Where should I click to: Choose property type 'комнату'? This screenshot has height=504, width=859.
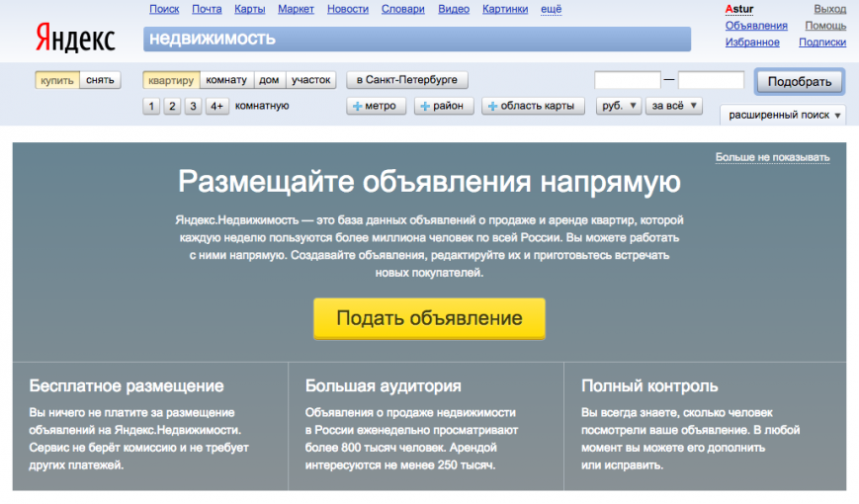[226, 80]
